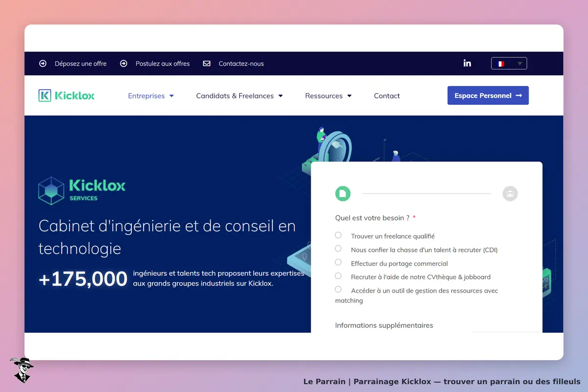588x392 pixels.
Task: Click the Kicklox logo in the navigation bar
Action: point(67,96)
